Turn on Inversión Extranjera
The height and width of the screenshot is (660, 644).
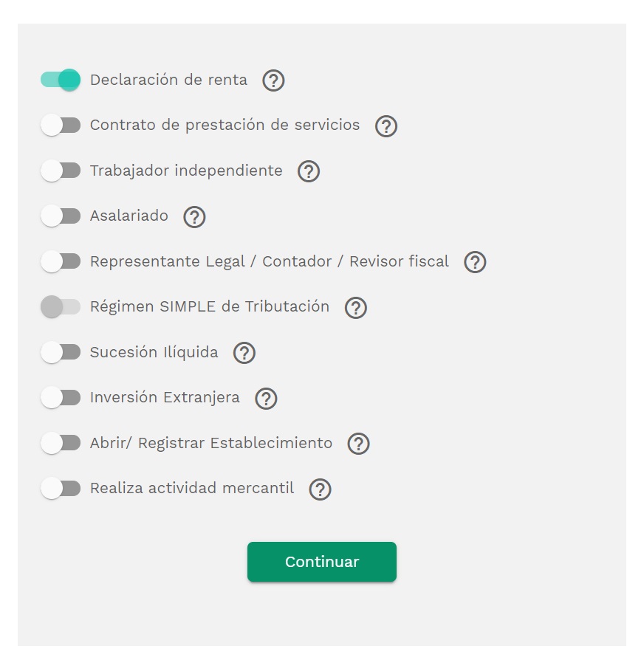point(61,397)
